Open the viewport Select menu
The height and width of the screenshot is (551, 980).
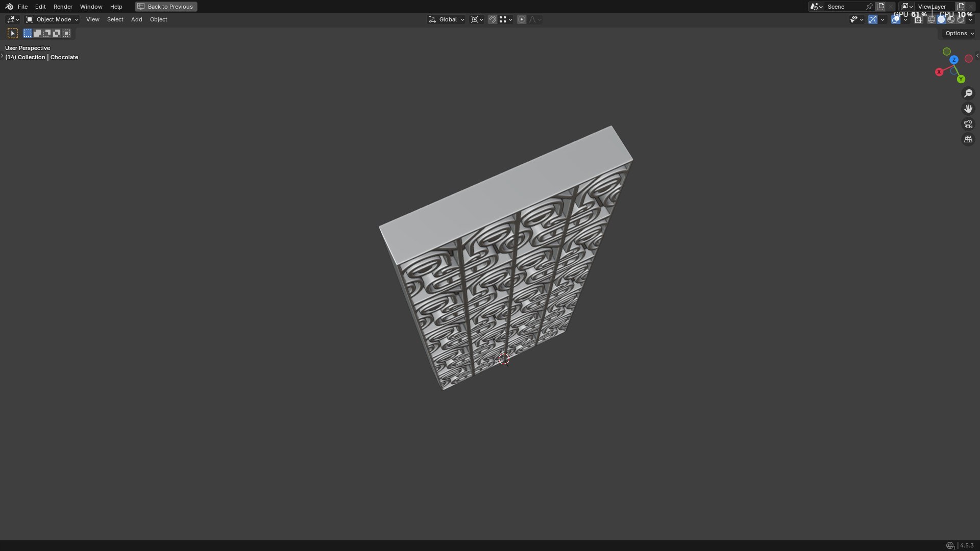[115, 19]
